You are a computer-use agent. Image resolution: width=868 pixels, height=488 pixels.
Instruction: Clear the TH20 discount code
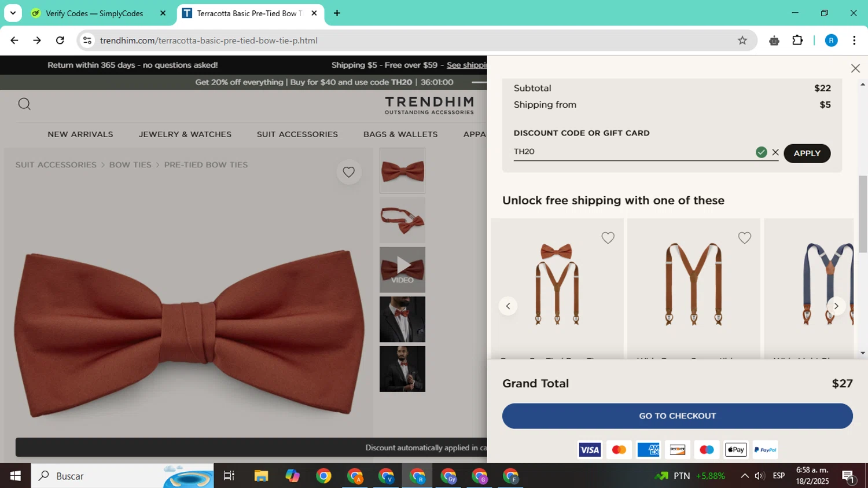click(x=775, y=152)
